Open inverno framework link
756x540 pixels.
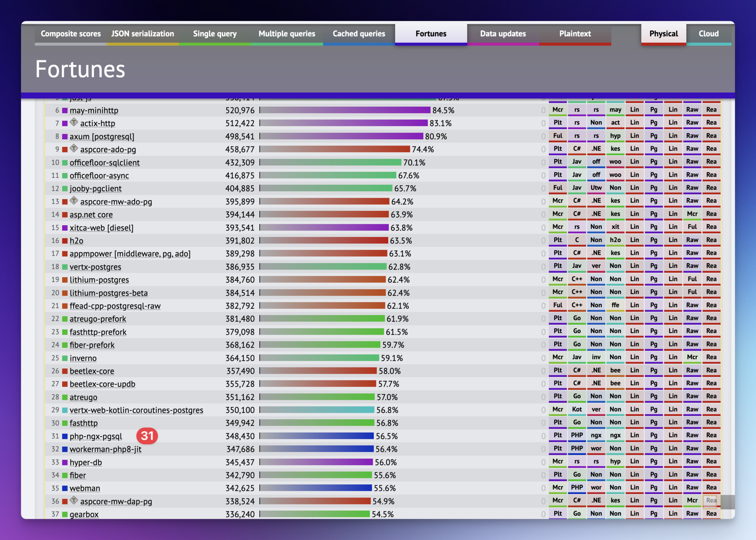click(x=83, y=358)
